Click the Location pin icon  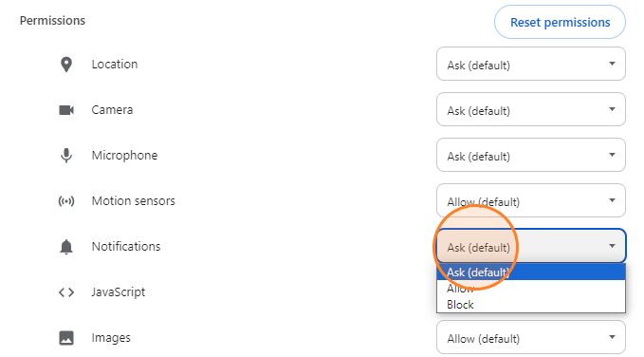click(66, 65)
